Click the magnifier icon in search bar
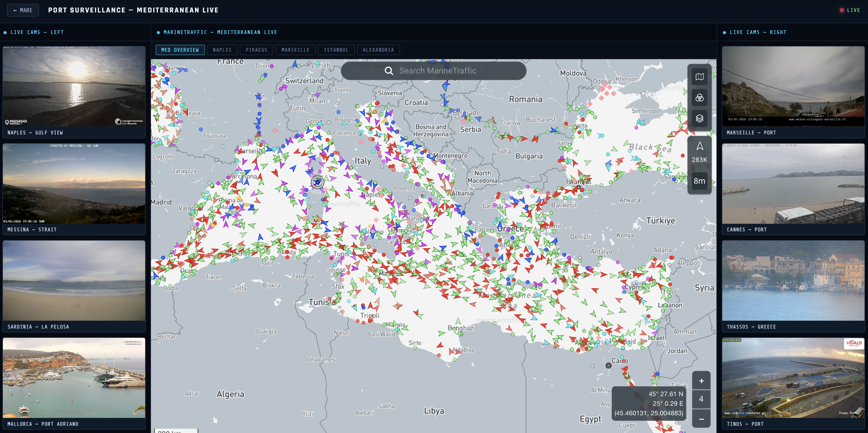 pyautogui.click(x=389, y=71)
